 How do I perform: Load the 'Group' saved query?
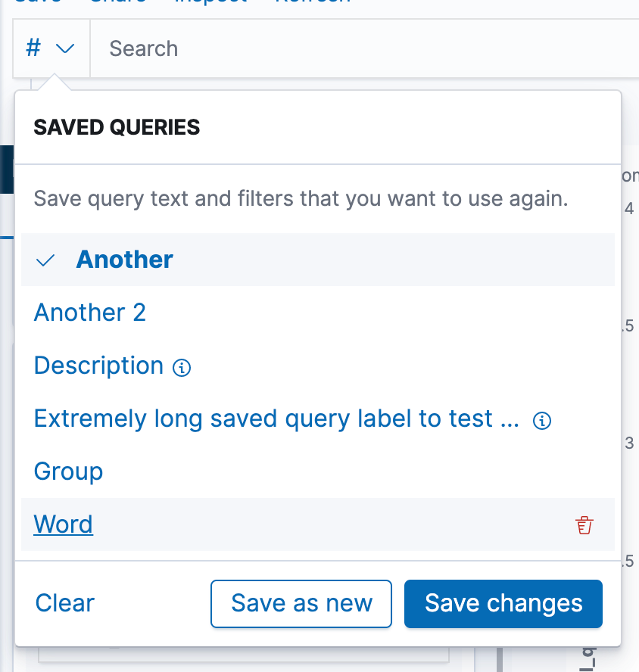click(69, 472)
